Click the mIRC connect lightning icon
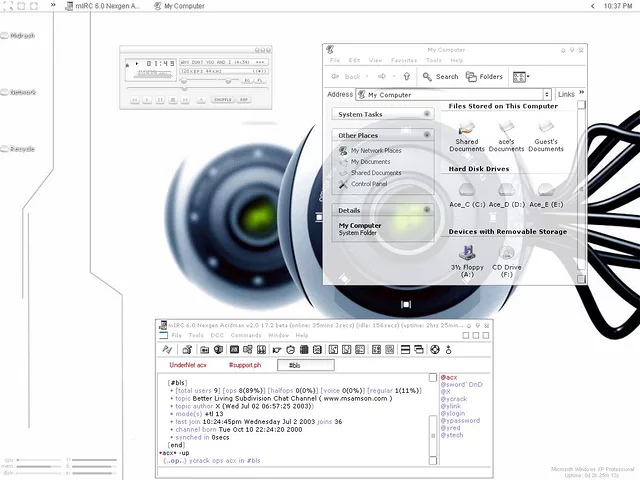Screen dimensions: 640x480 [x=166, y=349]
